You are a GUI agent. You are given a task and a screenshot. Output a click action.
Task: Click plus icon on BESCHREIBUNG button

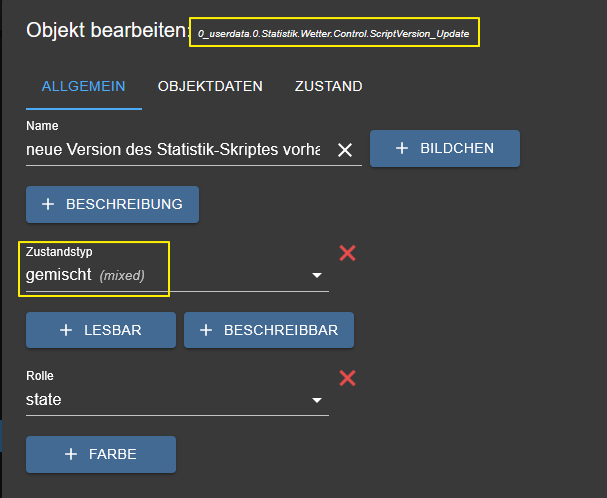coord(47,204)
